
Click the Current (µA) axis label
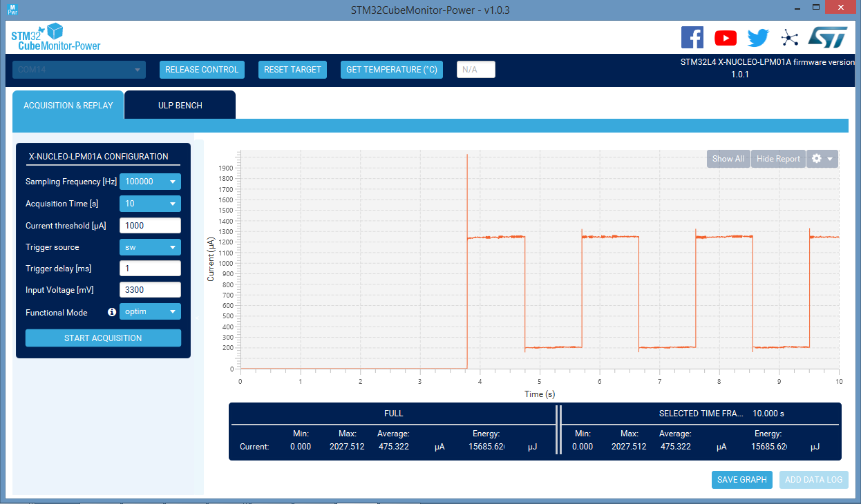(x=211, y=259)
